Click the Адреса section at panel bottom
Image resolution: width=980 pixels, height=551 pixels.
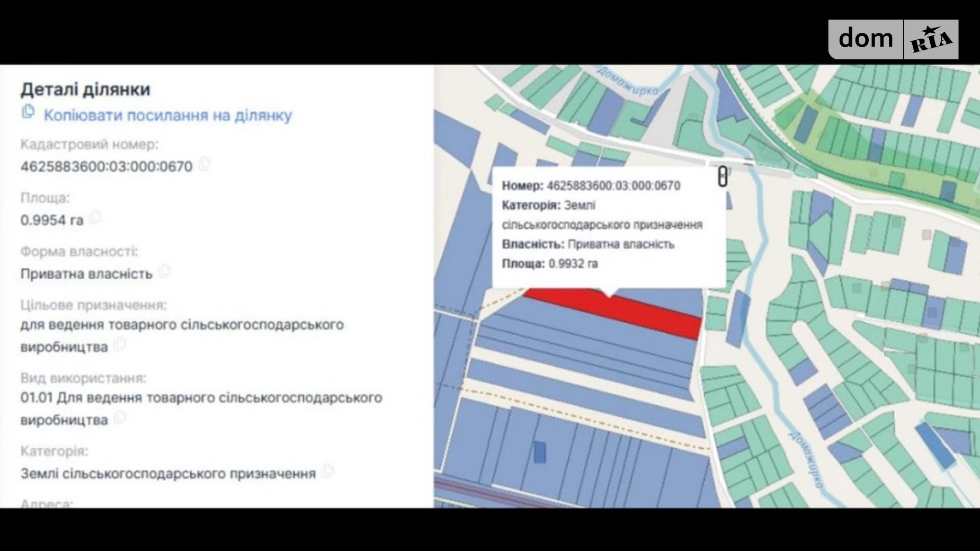[x=45, y=503]
